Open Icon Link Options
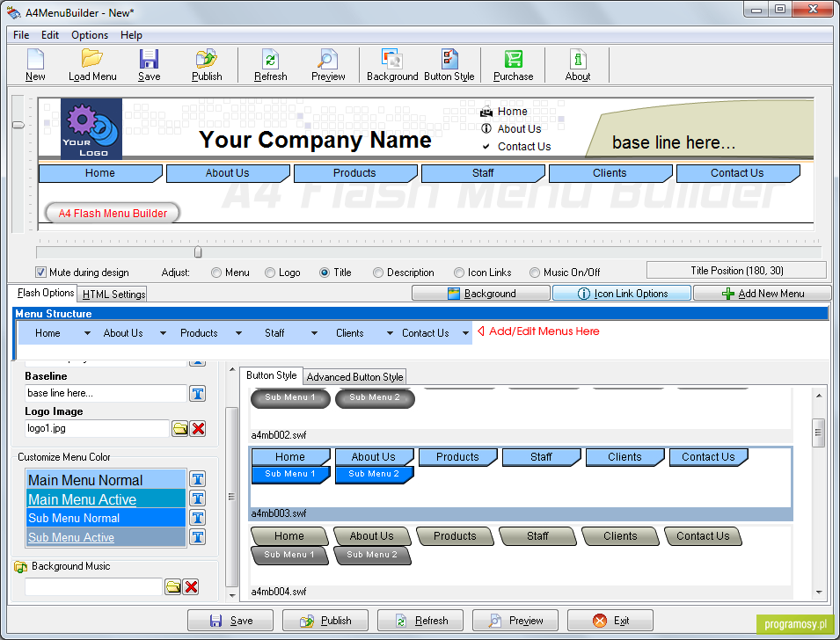This screenshot has height=640, width=840. pyautogui.click(x=622, y=294)
